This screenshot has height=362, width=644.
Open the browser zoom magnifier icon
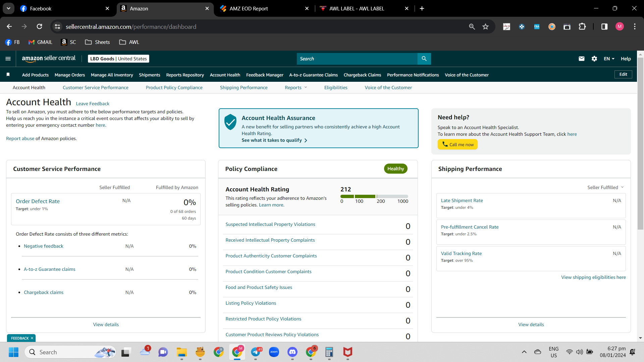[x=472, y=26]
